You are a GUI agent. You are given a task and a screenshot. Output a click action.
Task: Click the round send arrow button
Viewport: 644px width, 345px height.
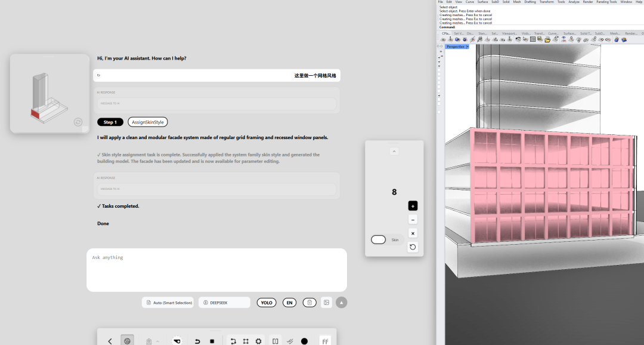(341, 303)
